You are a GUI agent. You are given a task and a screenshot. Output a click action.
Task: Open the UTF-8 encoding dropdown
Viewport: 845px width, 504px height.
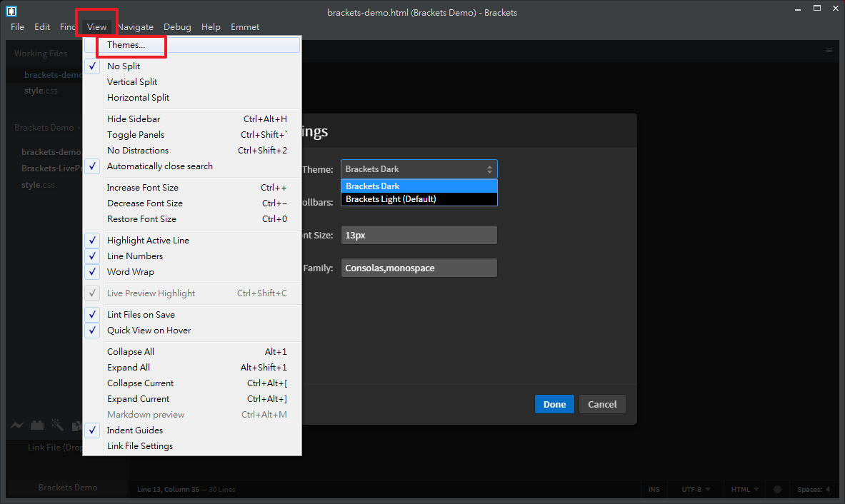[695, 490]
